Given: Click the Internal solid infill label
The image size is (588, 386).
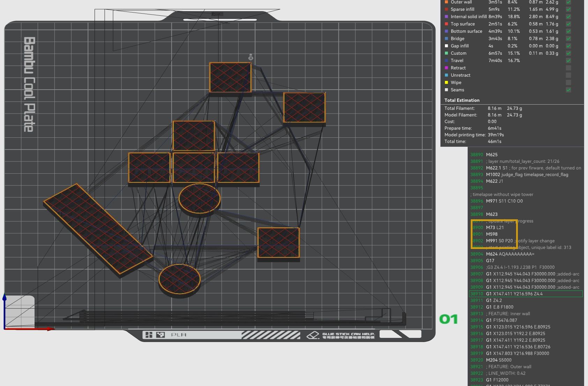Looking at the screenshot, I should point(468,17).
